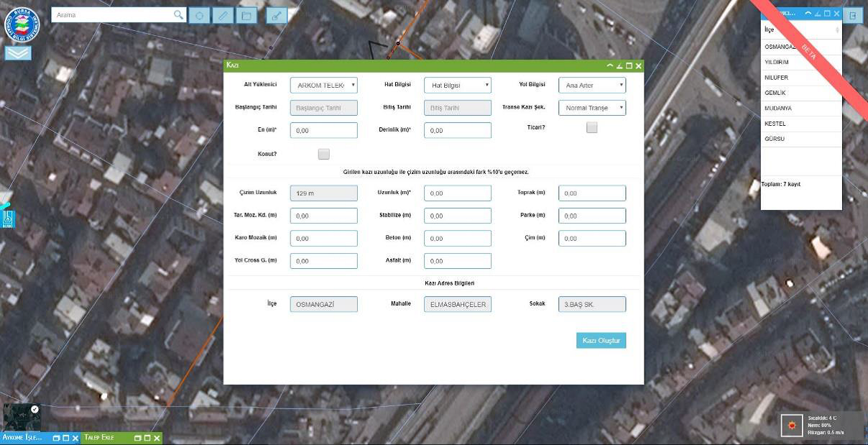Open the Yol Bilgisi dropdown
The height and width of the screenshot is (445, 868).
tap(592, 86)
